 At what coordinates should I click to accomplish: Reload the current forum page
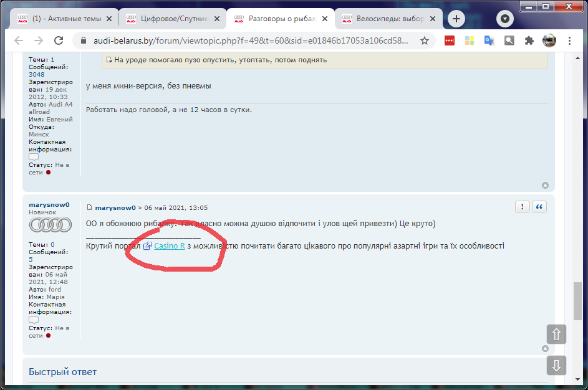[59, 40]
